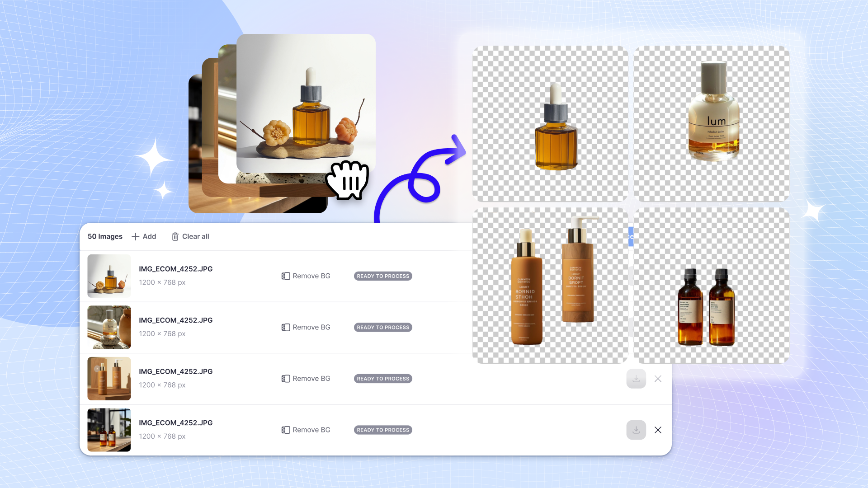
Task: Click the trash/delete Clear all icon
Action: click(x=175, y=236)
